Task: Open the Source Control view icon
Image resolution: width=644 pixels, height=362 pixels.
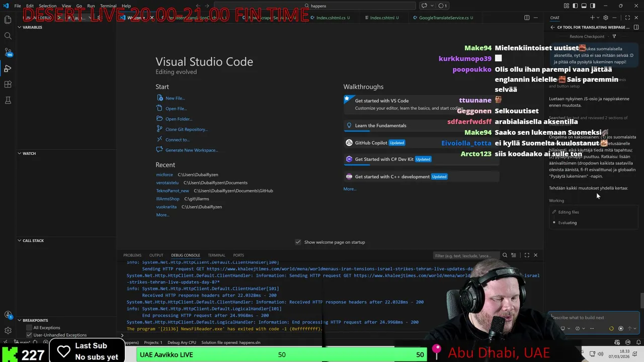Action: pyautogui.click(x=8, y=52)
